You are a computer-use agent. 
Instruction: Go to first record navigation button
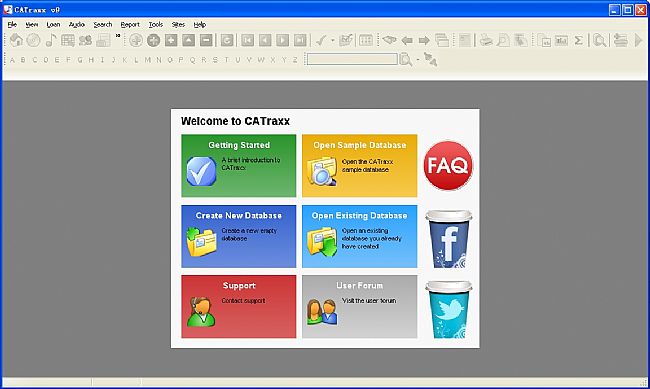247,40
